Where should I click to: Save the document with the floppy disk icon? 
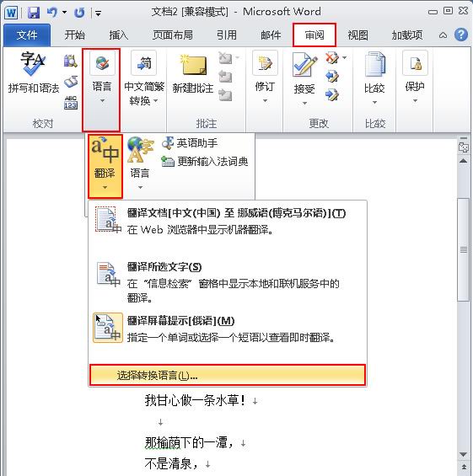pos(34,13)
